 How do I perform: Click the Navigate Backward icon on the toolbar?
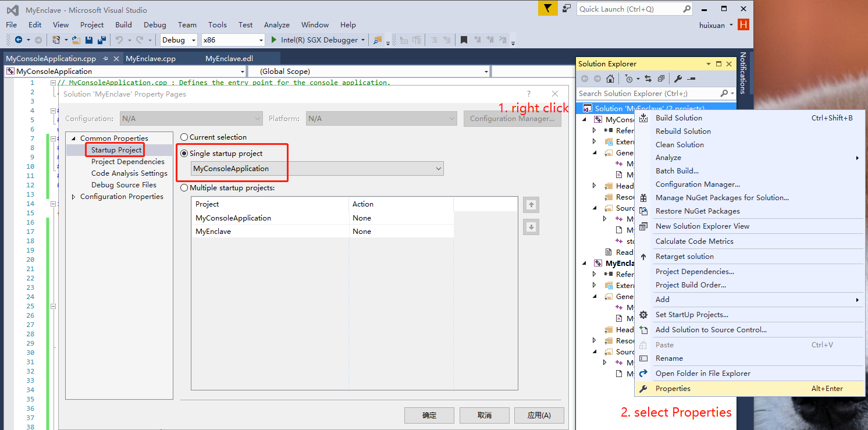19,40
